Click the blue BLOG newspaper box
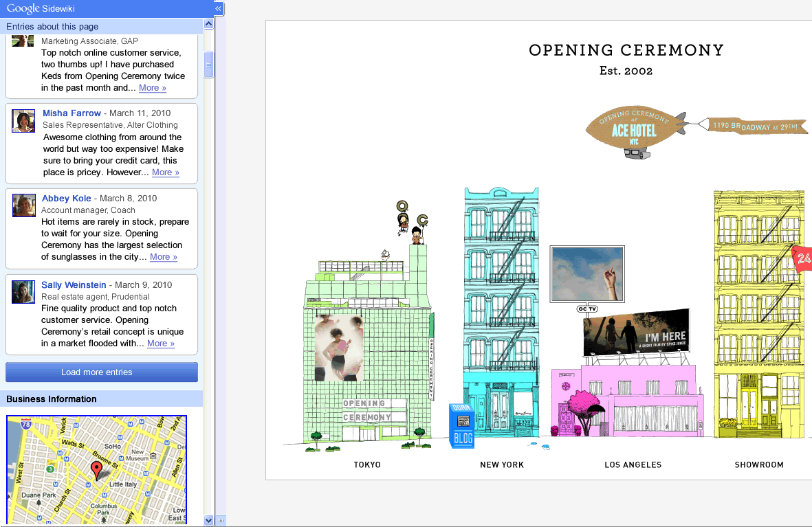Screen dimensions: 812x527 tap(461, 425)
